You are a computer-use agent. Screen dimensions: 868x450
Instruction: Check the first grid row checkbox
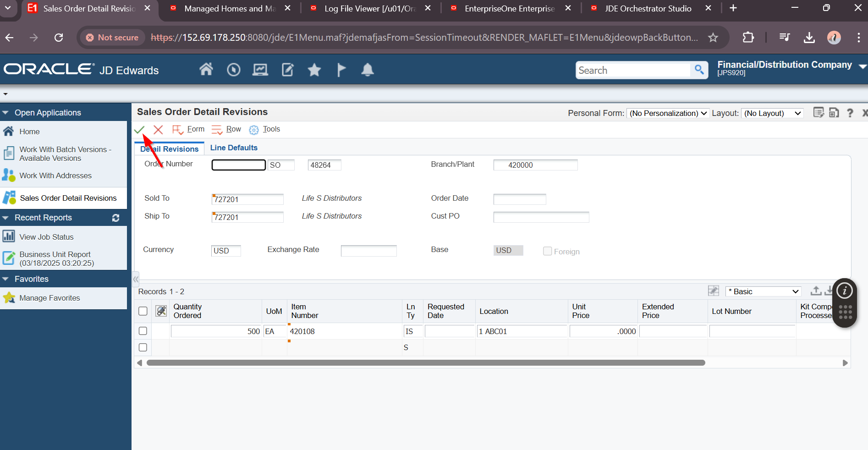[x=143, y=331]
